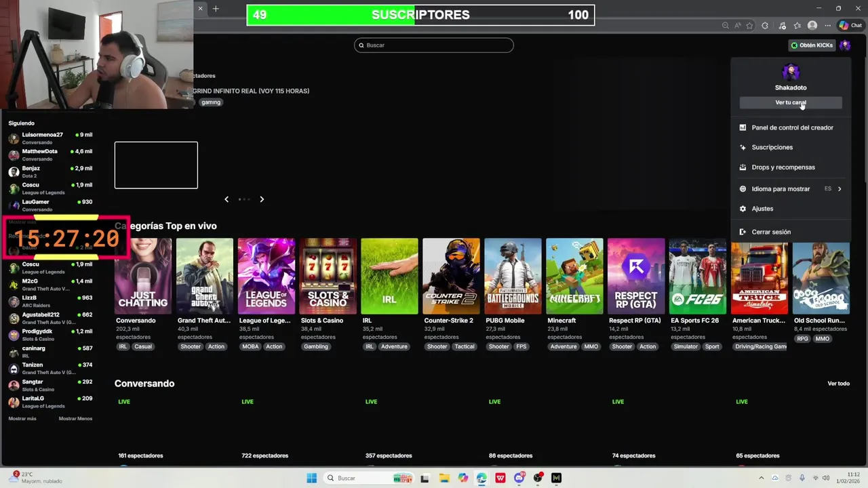This screenshot has width=868, height=488.
Task: Open Luisormenoa27 channel in Siguiendo list
Action: click(x=51, y=138)
